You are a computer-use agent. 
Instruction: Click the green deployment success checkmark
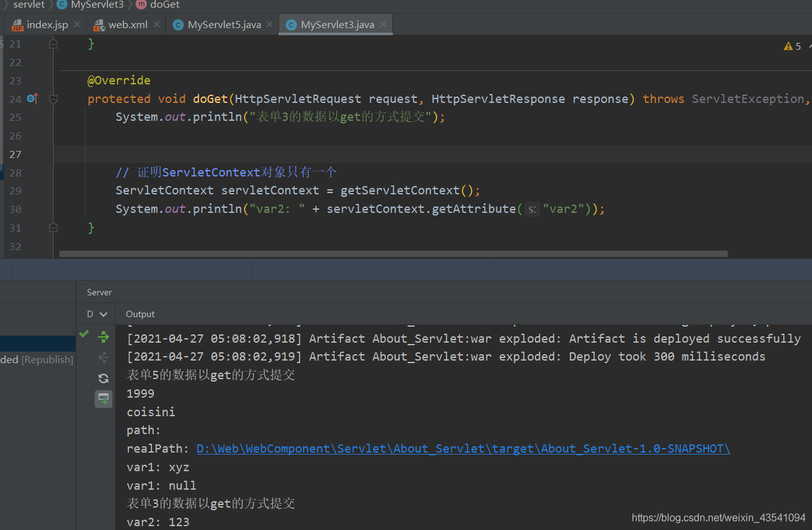(84, 334)
